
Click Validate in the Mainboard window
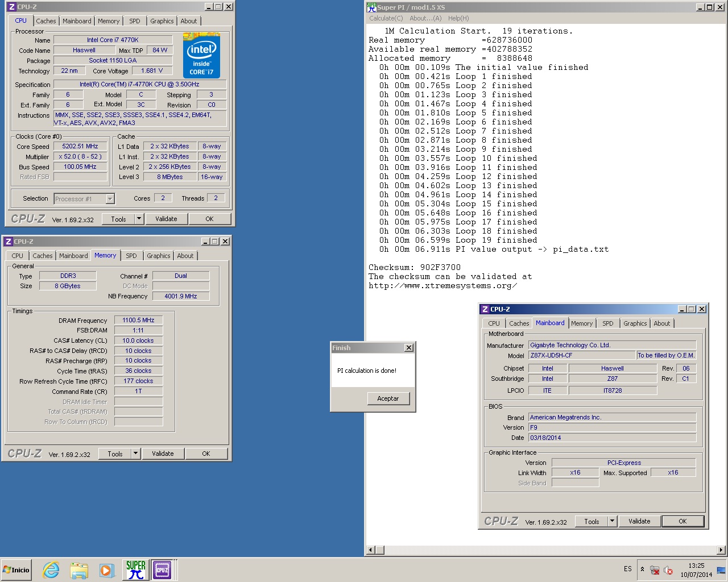pyautogui.click(x=639, y=521)
